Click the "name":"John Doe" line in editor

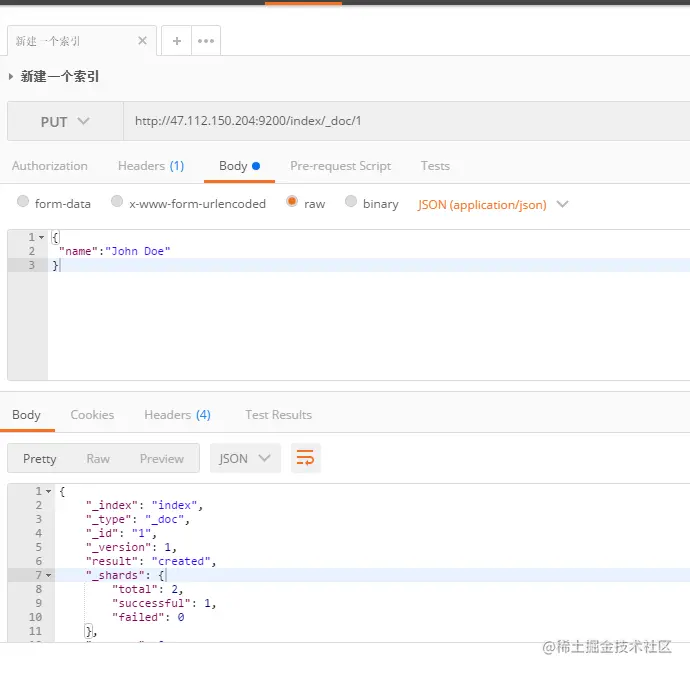coord(114,251)
